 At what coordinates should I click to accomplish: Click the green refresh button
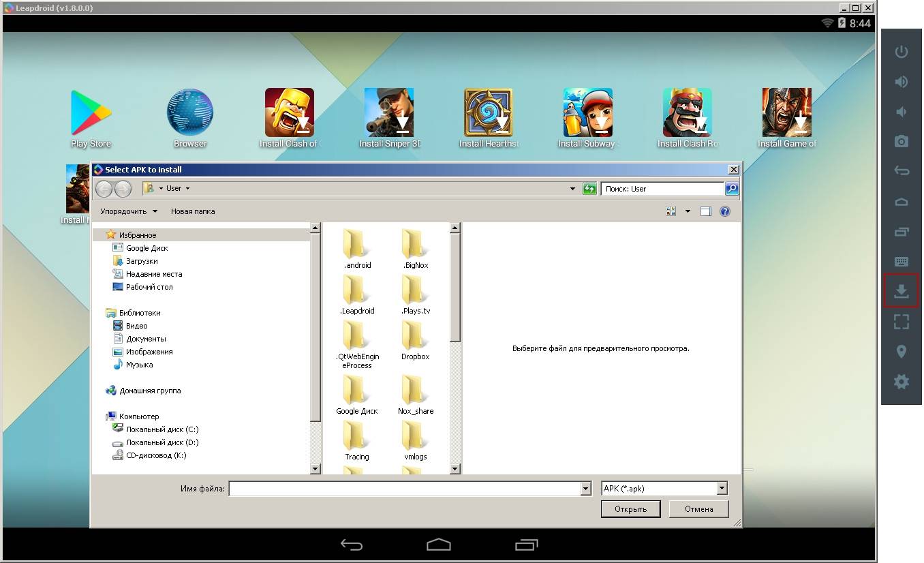(x=589, y=189)
